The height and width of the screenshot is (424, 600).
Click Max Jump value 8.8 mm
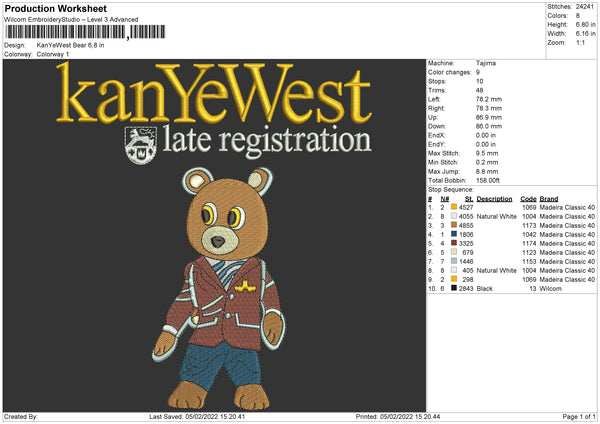(x=487, y=171)
